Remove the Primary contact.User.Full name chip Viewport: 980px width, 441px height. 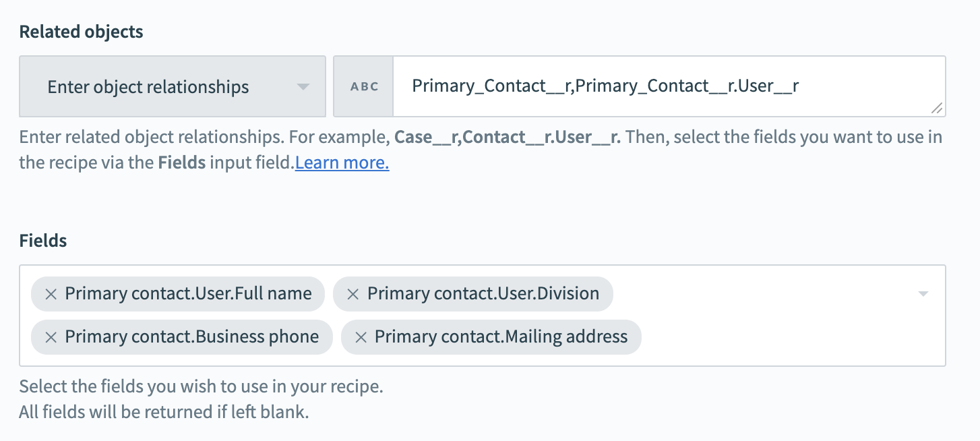(51, 294)
